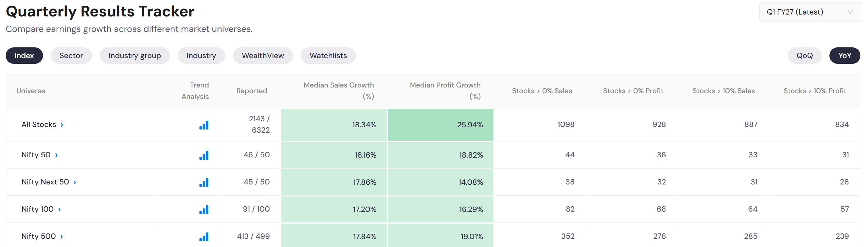The height and width of the screenshot is (247, 868).
Task: Open the WealthView tab
Action: (x=263, y=56)
